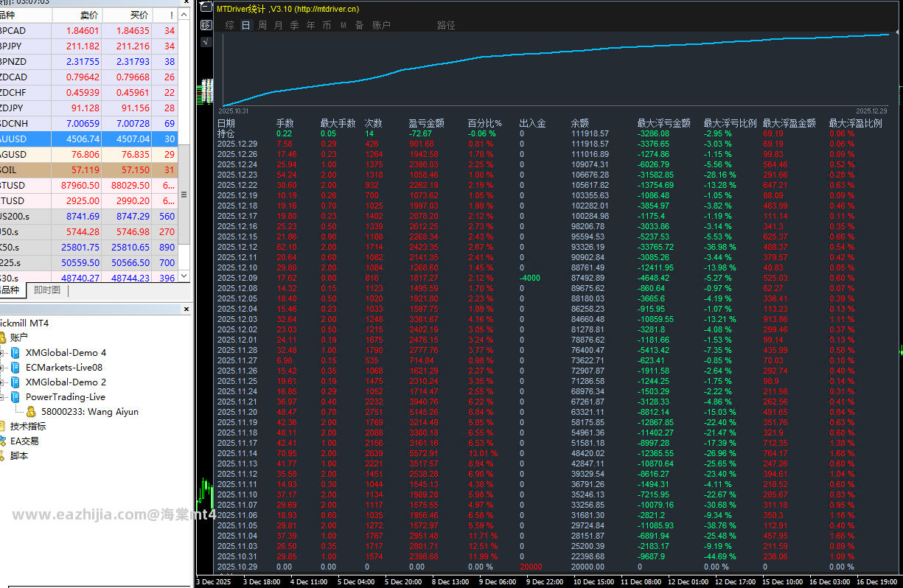This screenshot has height=588, width=903.
Task: Click the EA交易 expert advisors icon
Action: click(x=3, y=441)
